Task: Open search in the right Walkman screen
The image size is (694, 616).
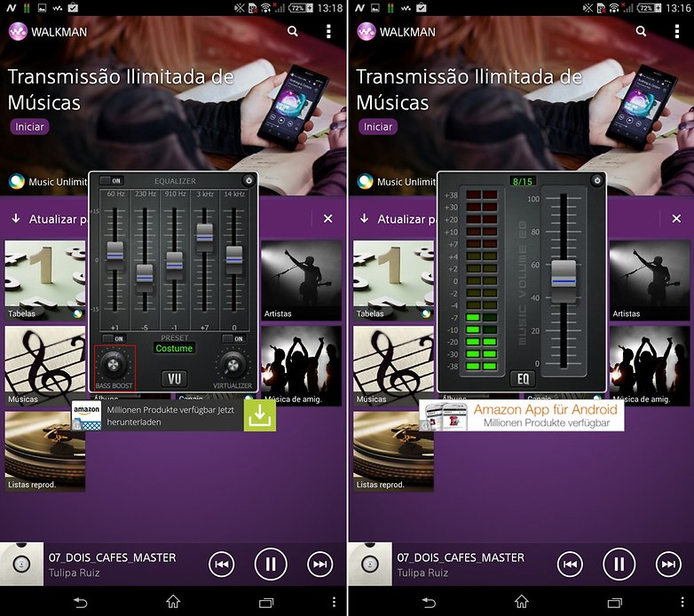Action: pyautogui.click(x=641, y=31)
